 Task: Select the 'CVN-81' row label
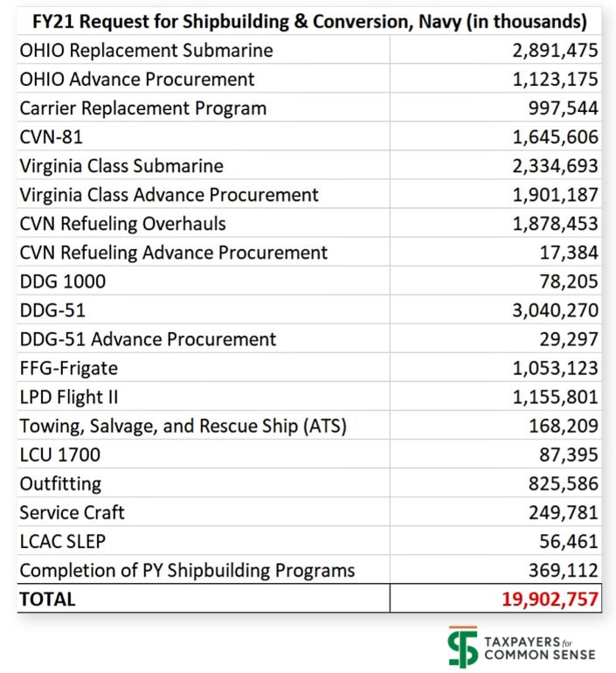point(51,137)
